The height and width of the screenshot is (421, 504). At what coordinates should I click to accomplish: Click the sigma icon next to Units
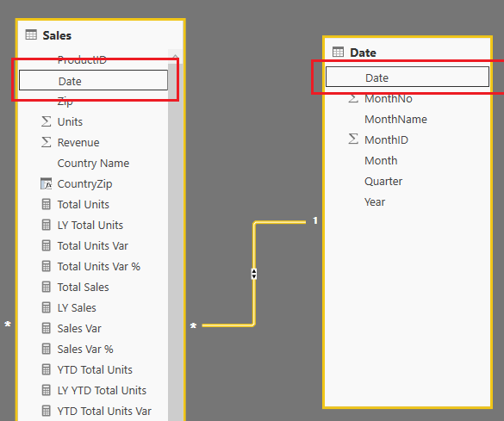(x=46, y=121)
